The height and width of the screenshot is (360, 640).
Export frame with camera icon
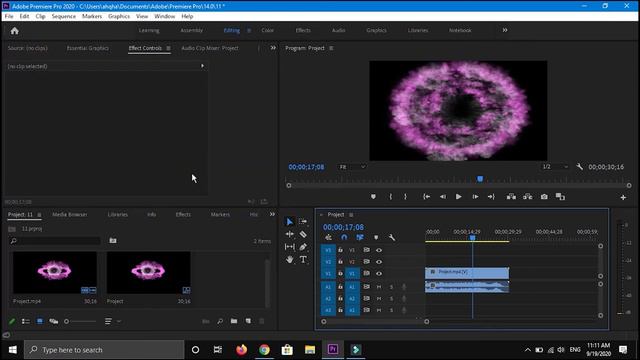[x=544, y=197]
